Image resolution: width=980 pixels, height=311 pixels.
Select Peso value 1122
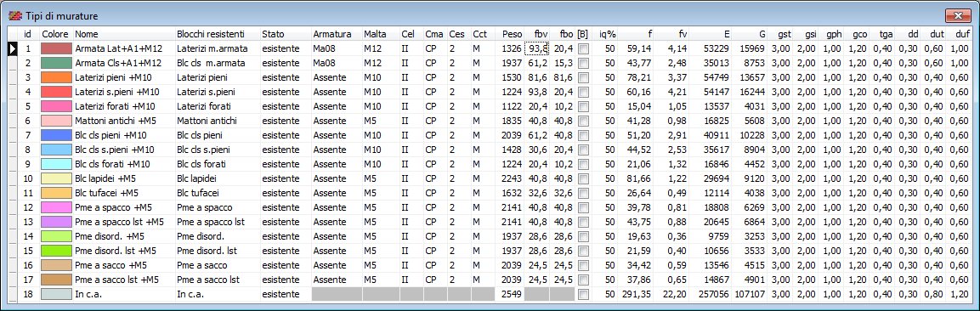[510, 106]
